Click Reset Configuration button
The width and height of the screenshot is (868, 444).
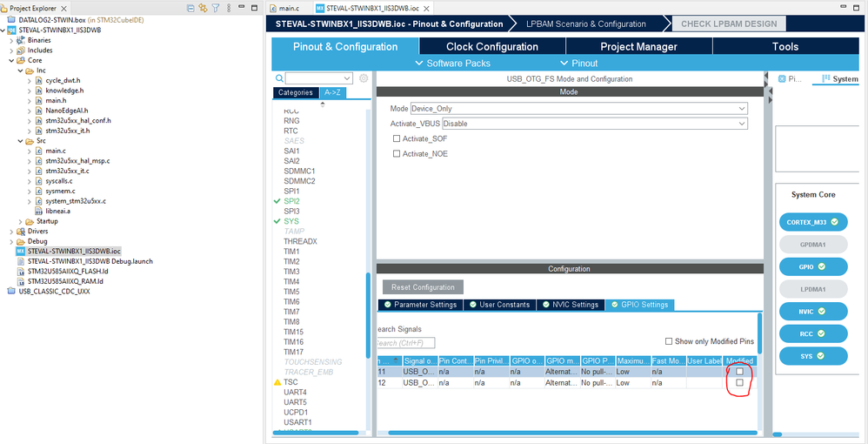pyautogui.click(x=423, y=287)
